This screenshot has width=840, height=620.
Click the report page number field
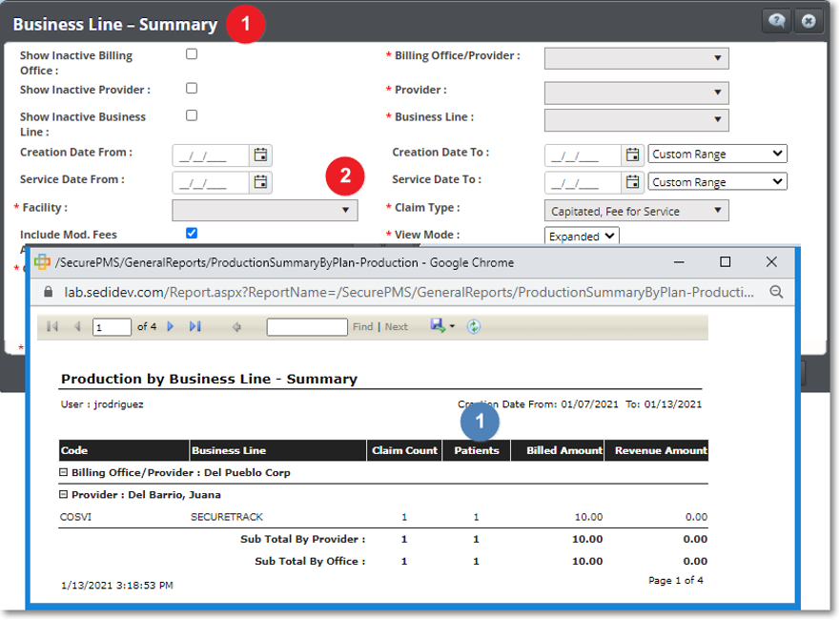tap(112, 327)
